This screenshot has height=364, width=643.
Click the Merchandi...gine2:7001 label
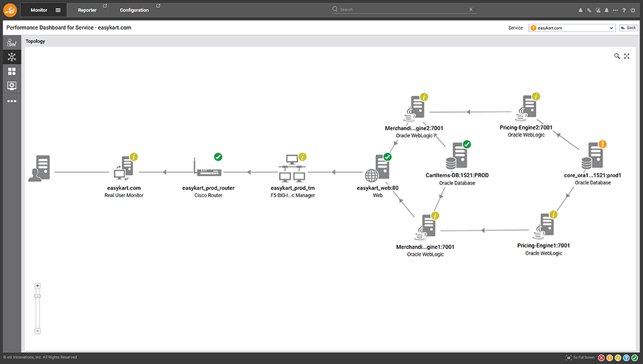414,128
